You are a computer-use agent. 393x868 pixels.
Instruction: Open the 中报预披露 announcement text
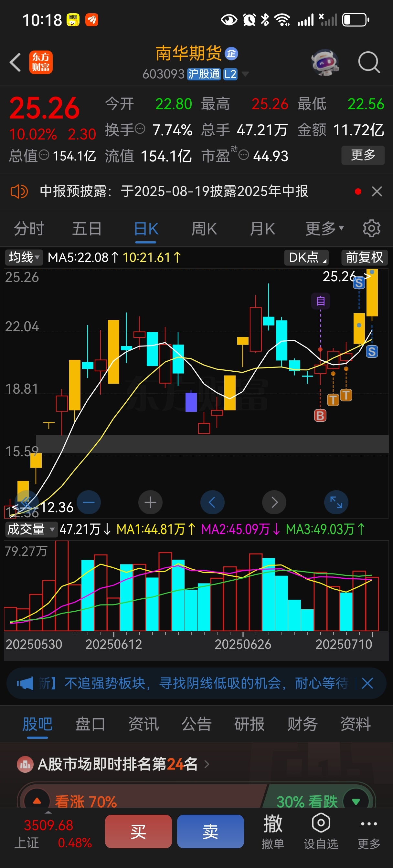tap(174, 191)
